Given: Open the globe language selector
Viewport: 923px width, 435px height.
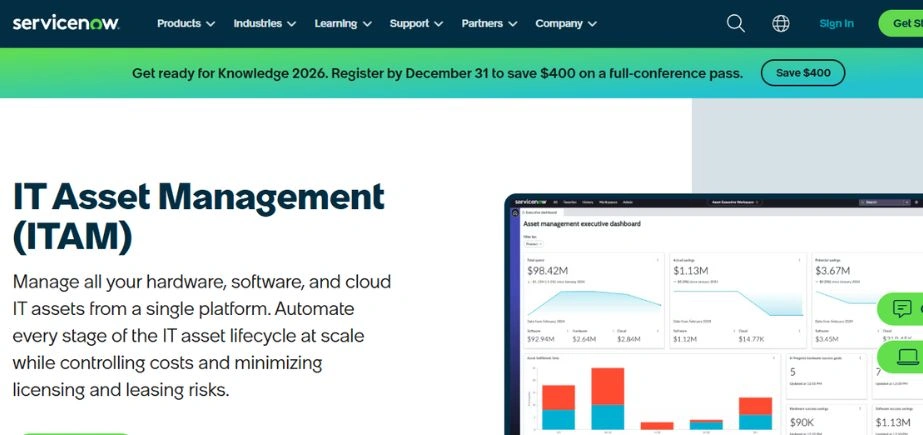Looking at the screenshot, I should click(x=781, y=24).
